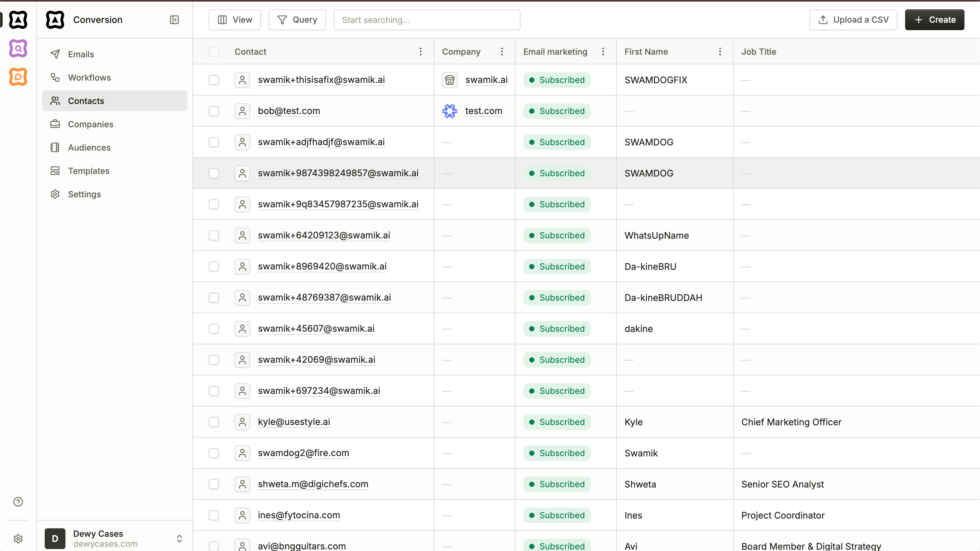This screenshot has width=980, height=551.
Task: Expand the Dewy Cases workspace switcher
Action: pyautogui.click(x=179, y=538)
